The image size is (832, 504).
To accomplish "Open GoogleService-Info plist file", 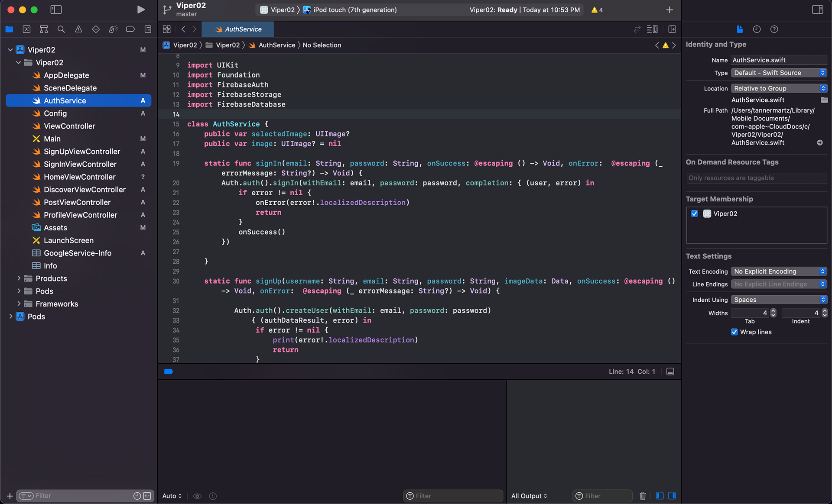I will pos(78,253).
